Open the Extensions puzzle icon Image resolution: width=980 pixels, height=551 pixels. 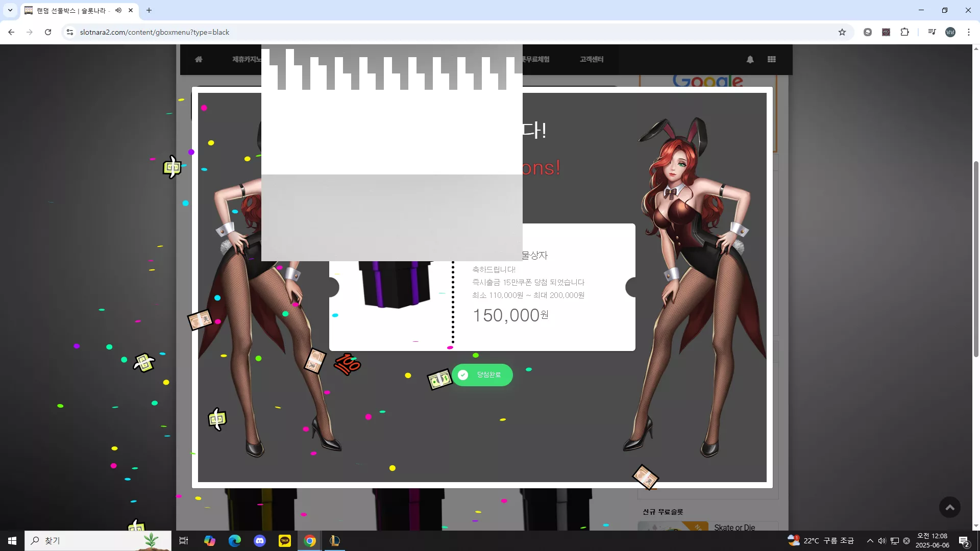(904, 32)
